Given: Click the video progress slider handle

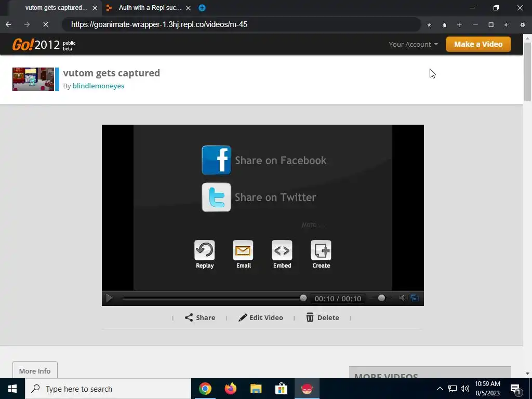Looking at the screenshot, I should point(303,298).
